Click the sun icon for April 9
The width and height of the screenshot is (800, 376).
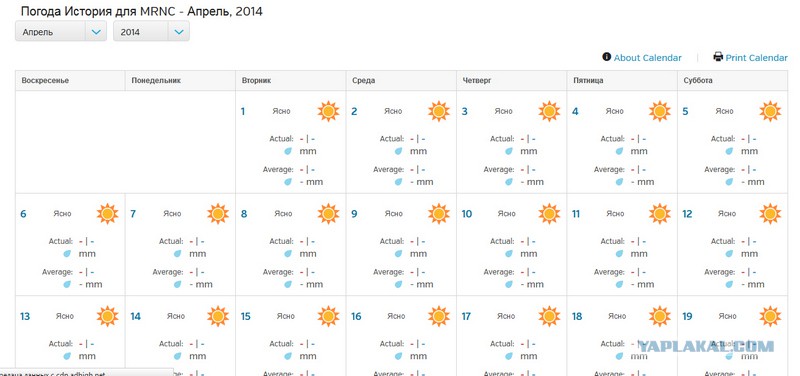click(x=439, y=214)
